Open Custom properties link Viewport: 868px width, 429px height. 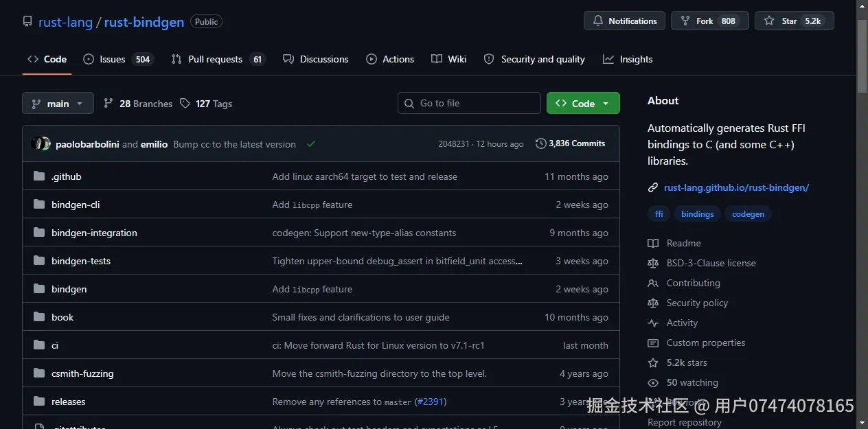tap(696, 343)
